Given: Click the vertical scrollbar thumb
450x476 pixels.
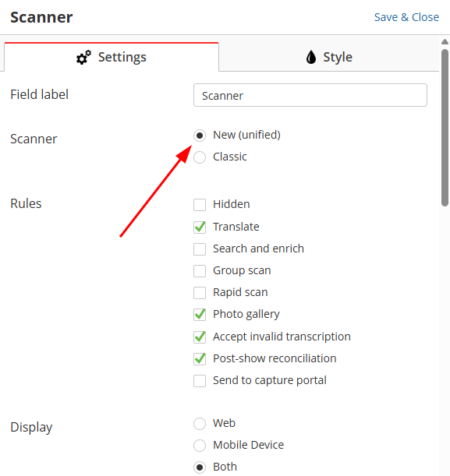Looking at the screenshot, I should pos(445,128).
